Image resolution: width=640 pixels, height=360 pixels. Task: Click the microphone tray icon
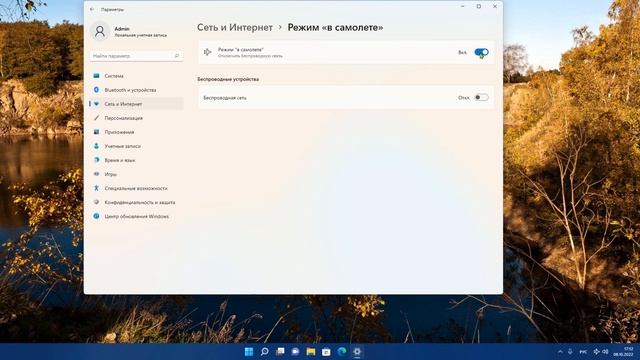pyautogui.click(x=570, y=352)
